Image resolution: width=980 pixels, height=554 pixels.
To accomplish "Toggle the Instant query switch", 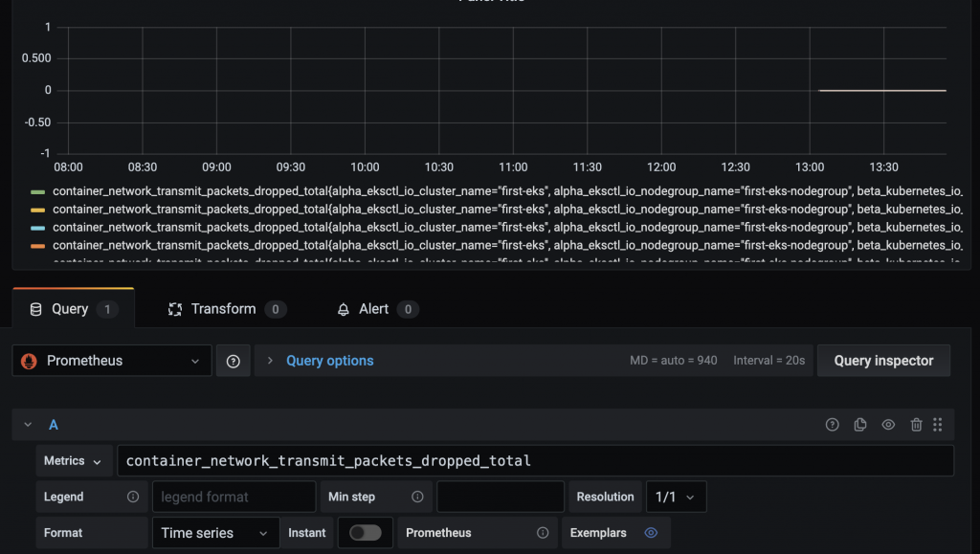I will 365,533.
